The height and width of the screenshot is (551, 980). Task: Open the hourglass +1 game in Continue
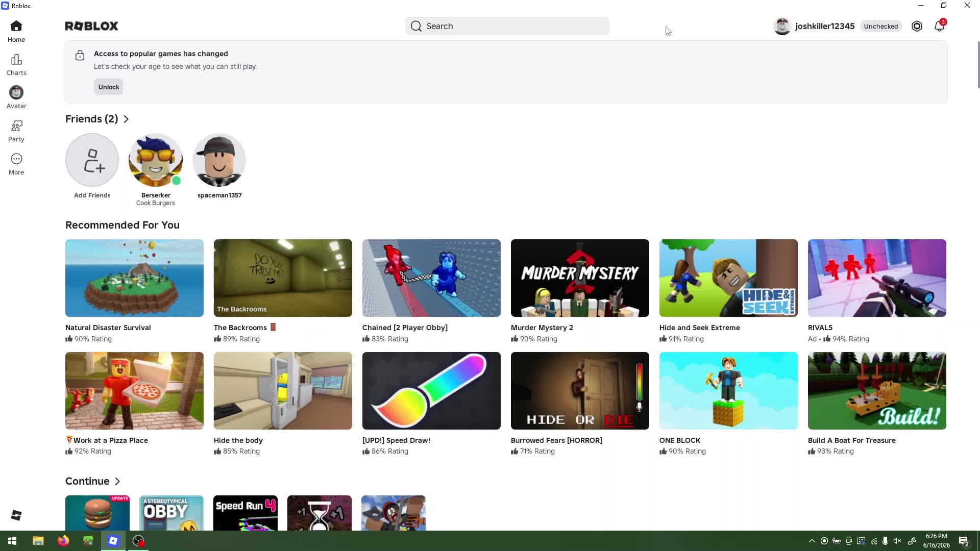pos(320,513)
